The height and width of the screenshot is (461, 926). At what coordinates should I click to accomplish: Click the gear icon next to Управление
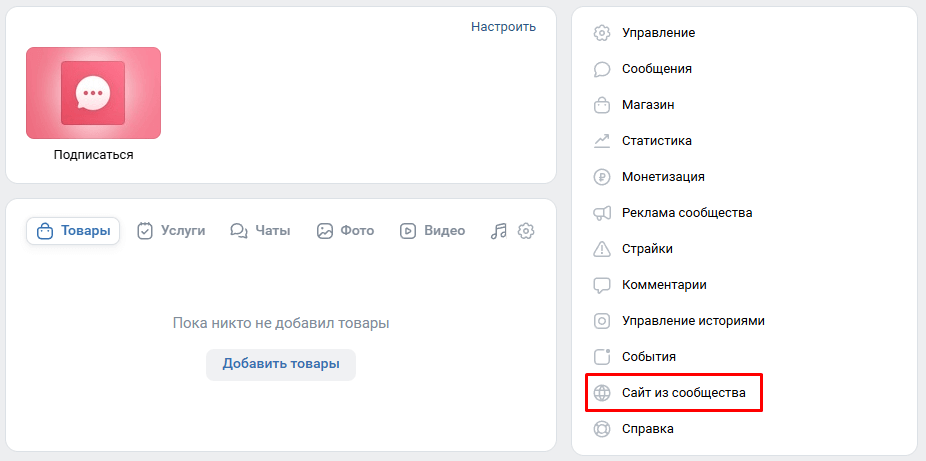pos(601,33)
